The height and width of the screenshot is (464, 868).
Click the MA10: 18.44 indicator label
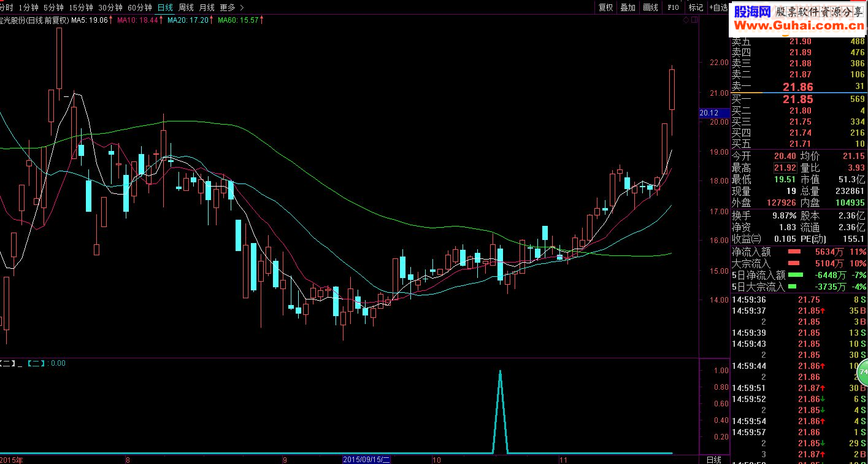140,20
